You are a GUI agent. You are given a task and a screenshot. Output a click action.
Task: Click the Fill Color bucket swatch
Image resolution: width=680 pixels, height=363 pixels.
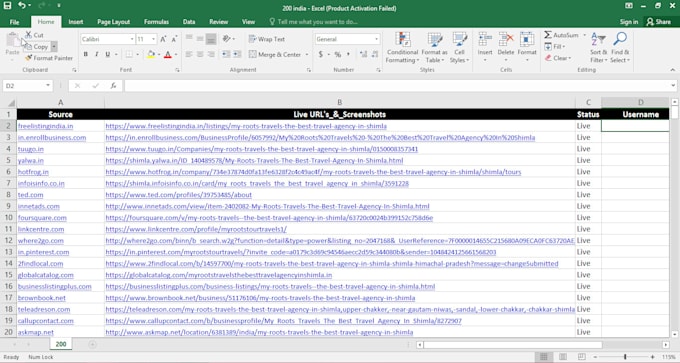pos(151,54)
